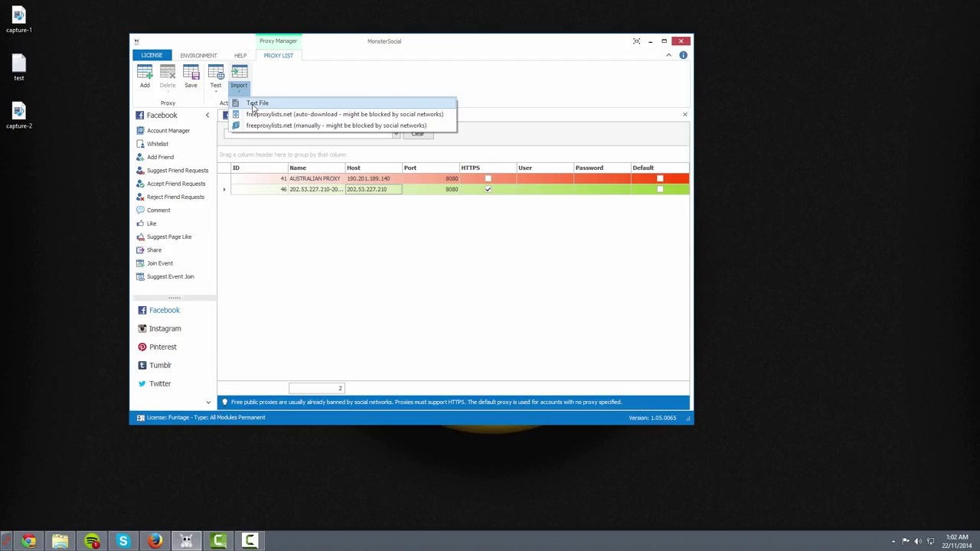Open the filter combo box dropdown
This screenshot has height=551, width=980.
tap(396, 134)
